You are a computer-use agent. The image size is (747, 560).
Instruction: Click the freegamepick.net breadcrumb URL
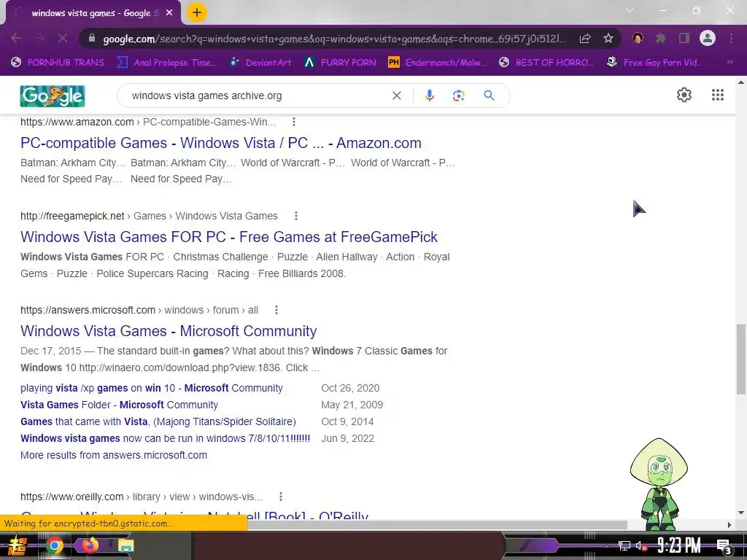149,216
